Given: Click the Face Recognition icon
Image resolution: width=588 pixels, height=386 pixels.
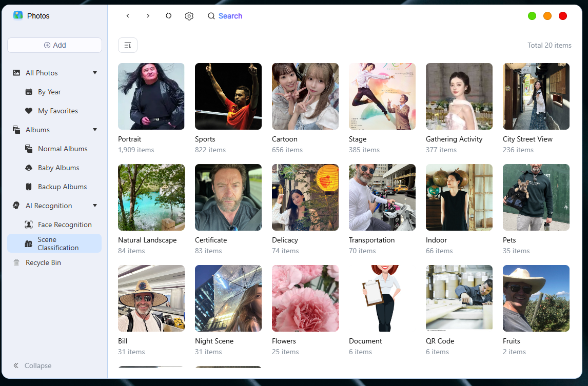Looking at the screenshot, I should (29, 225).
